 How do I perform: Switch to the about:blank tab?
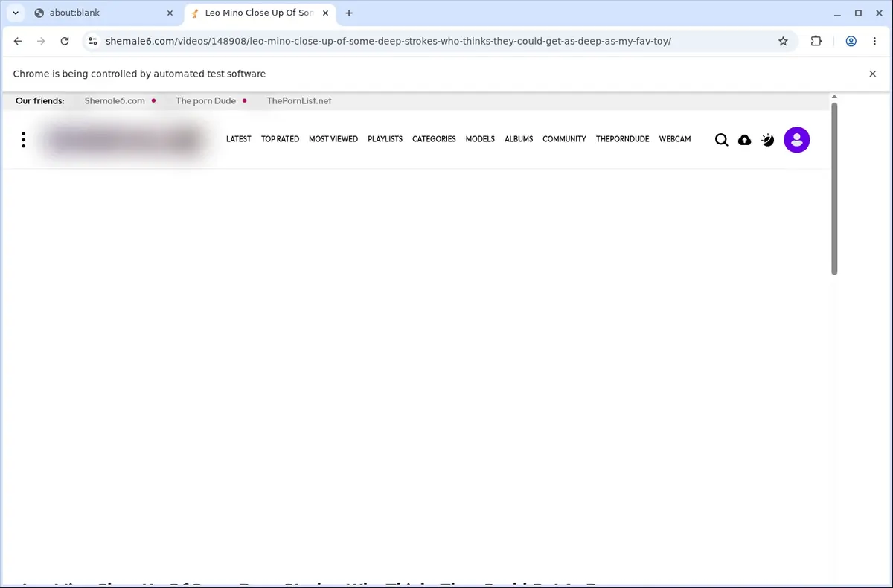pyautogui.click(x=104, y=13)
